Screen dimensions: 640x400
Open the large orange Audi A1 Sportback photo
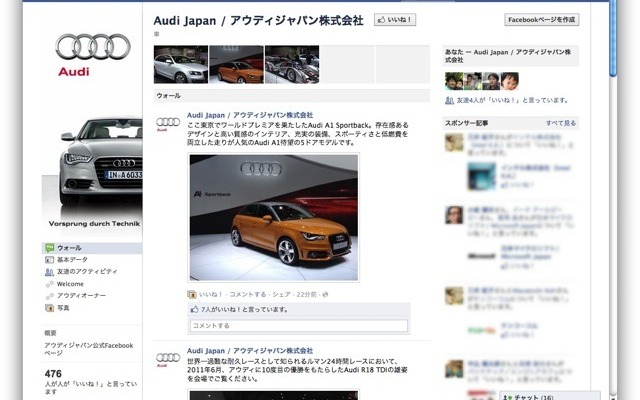(x=273, y=218)
